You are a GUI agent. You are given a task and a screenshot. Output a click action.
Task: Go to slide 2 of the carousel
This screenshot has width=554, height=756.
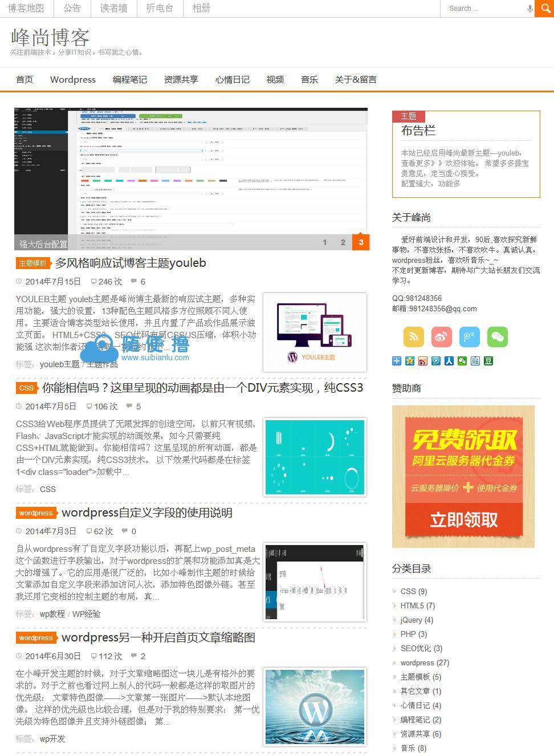[x=343, y=242]
